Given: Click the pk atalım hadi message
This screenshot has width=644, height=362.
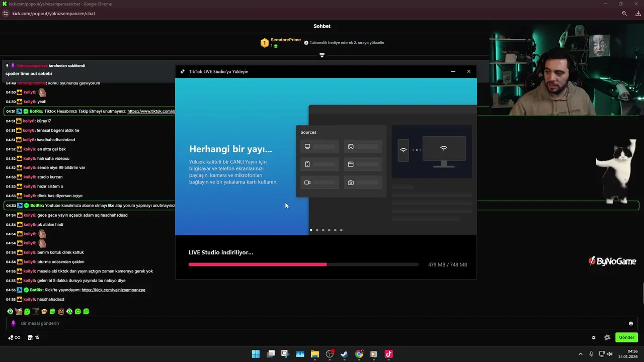Looking at the screenshot, I should click(x=50, y=225).
